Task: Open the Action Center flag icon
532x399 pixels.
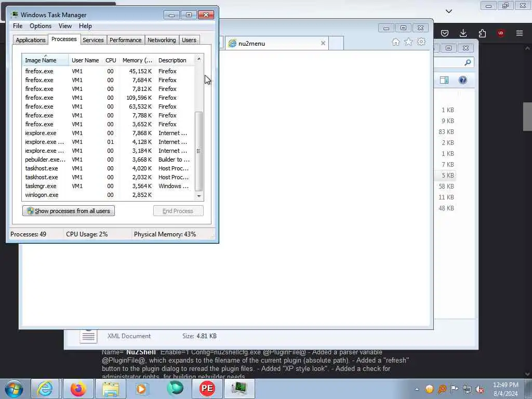Action: [x=454, y=389]
